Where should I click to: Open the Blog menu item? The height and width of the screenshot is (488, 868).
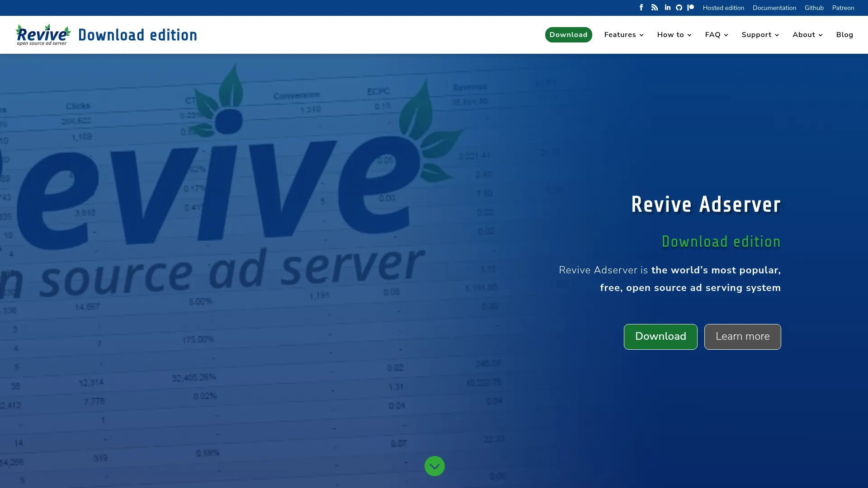844,35
